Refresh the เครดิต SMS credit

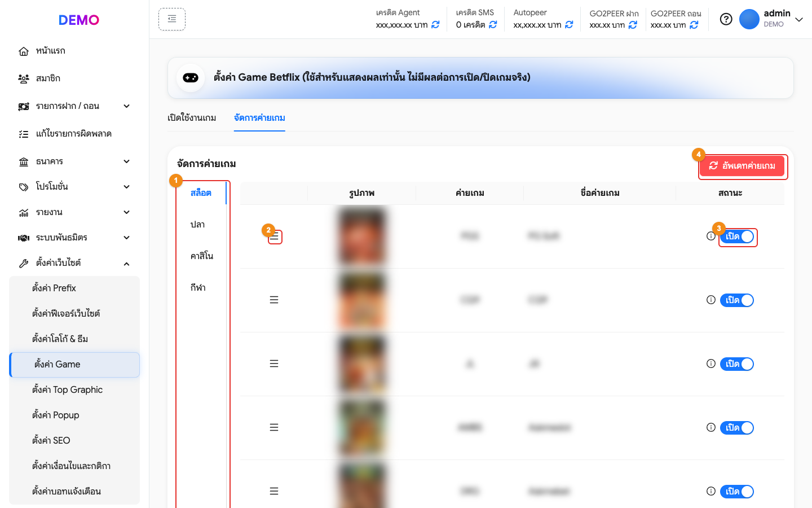click(x=493, y=25)
